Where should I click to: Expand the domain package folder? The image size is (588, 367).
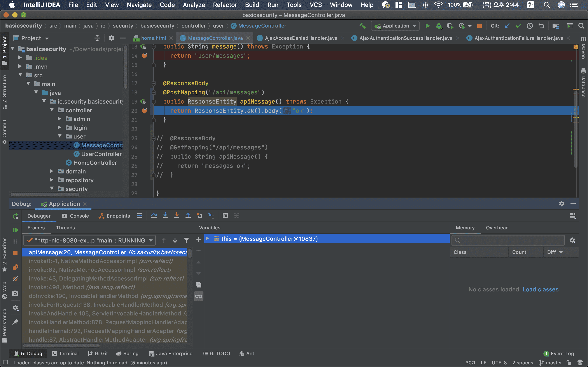click(51, 171)
